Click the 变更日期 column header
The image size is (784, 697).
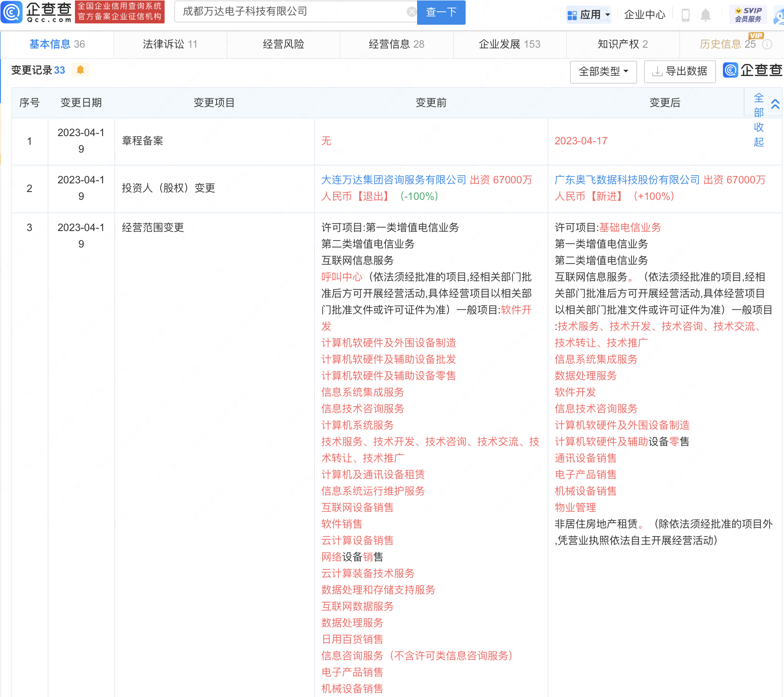[x=81, y=103]
